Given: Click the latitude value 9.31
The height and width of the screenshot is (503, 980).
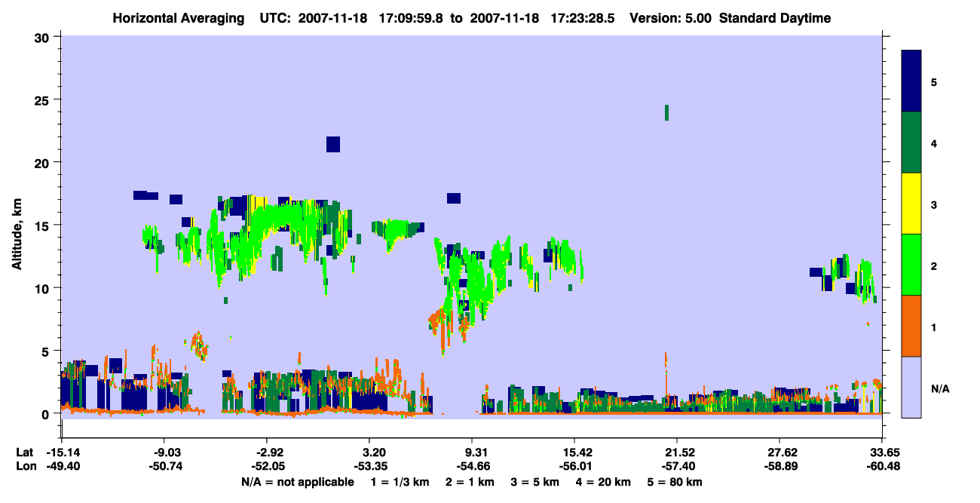Looking at the screenshot, I should pos(477,452).
